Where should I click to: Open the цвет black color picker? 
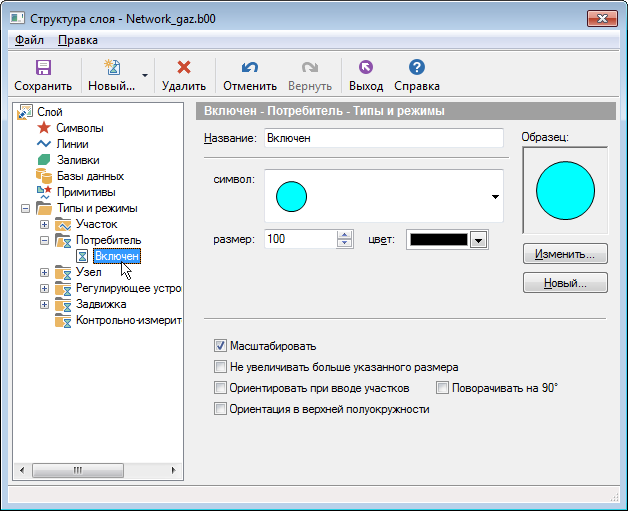[478, 240]
